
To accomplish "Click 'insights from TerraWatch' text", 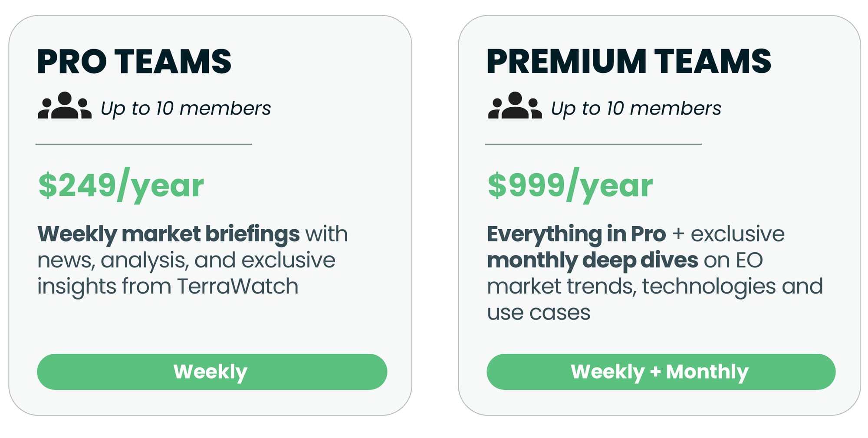I will click(168, 287).
